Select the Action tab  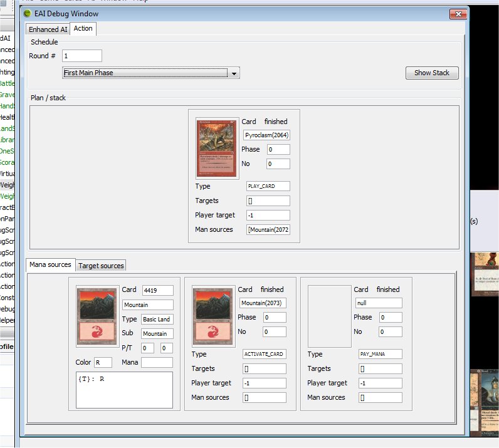point(83,28)
